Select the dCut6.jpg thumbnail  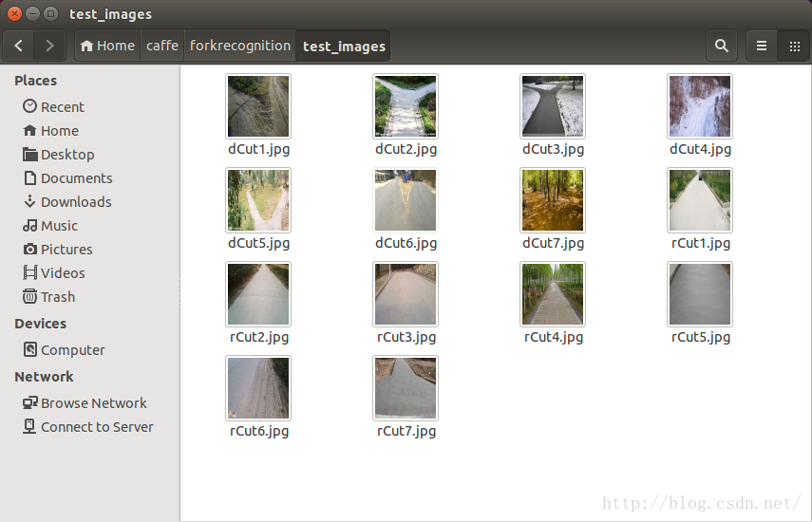pos(406,200)
